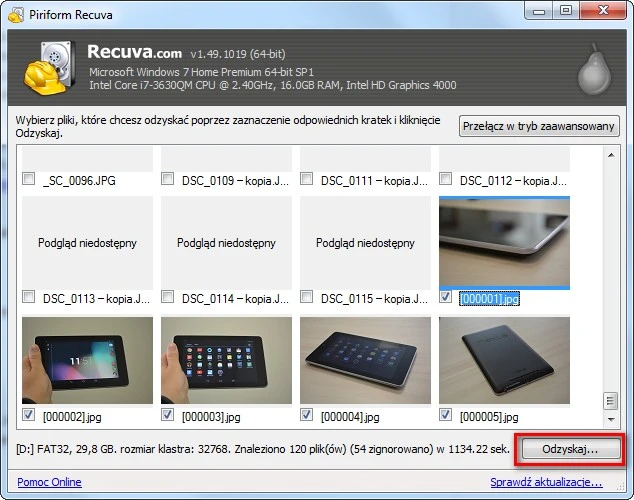Click the highlighted [000001].jpg file name
Screen dimensions: 634x500
click(489, 299)
